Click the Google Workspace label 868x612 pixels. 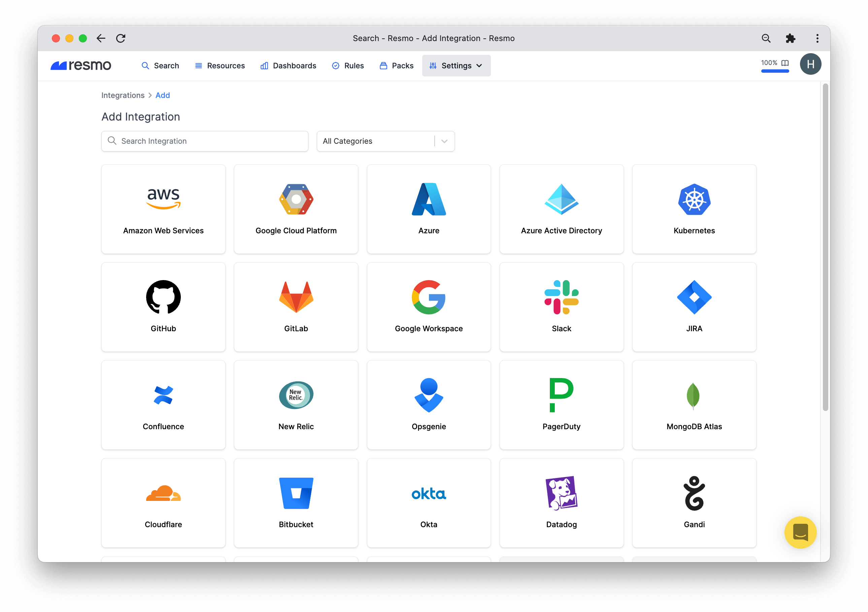(x=429, y=329)
